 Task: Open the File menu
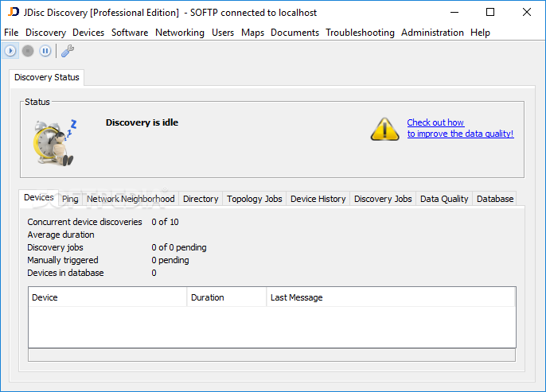point(11,33)
